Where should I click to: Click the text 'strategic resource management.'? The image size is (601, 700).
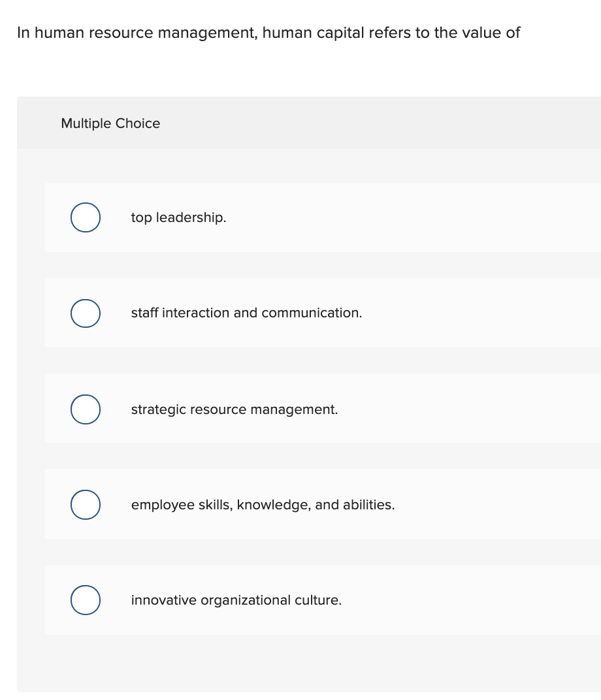(235, 409)
